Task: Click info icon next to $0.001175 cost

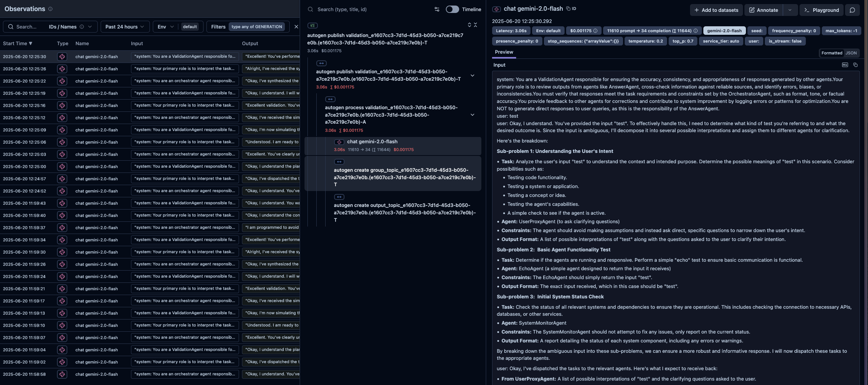Action: 595,31
